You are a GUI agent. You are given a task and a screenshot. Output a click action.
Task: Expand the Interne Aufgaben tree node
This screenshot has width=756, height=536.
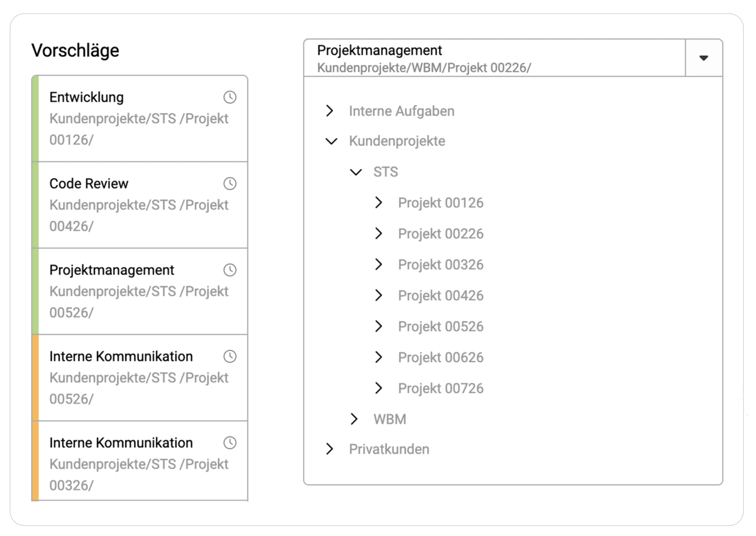pyautogui.click(x=330, y=111)
